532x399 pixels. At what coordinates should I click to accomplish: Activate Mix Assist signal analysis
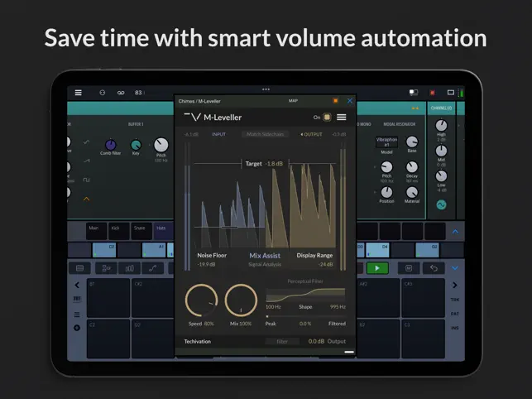click(x=265, y=256)
